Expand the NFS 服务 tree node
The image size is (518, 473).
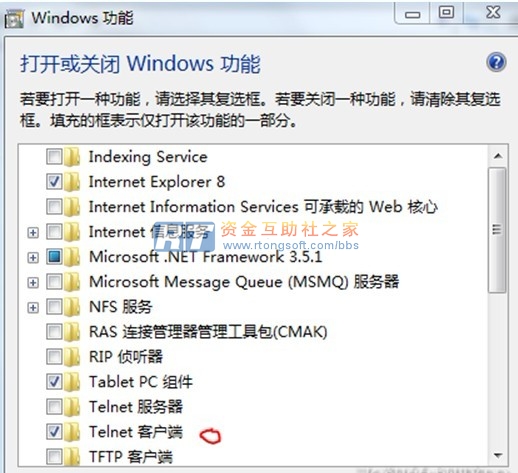tap(33, 307)
